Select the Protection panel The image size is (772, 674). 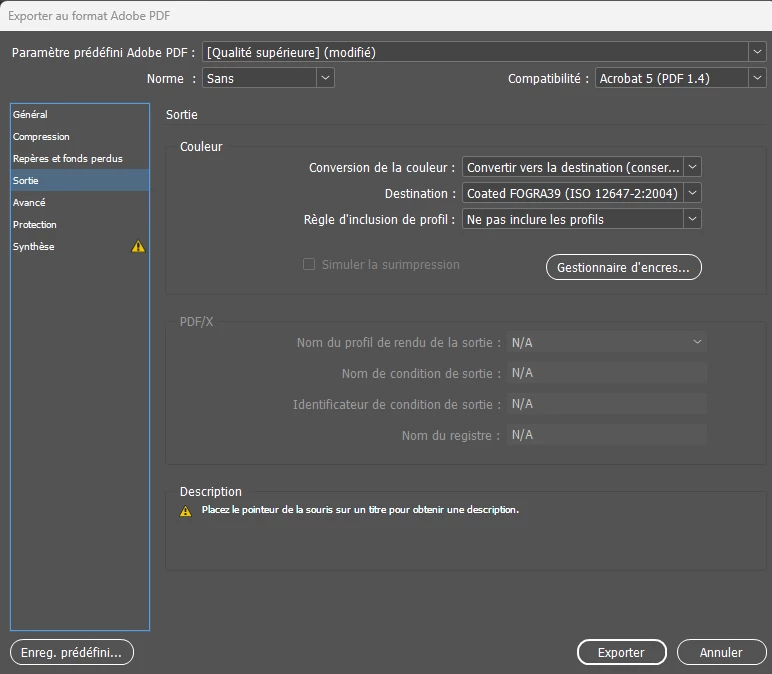click(80, 225)
